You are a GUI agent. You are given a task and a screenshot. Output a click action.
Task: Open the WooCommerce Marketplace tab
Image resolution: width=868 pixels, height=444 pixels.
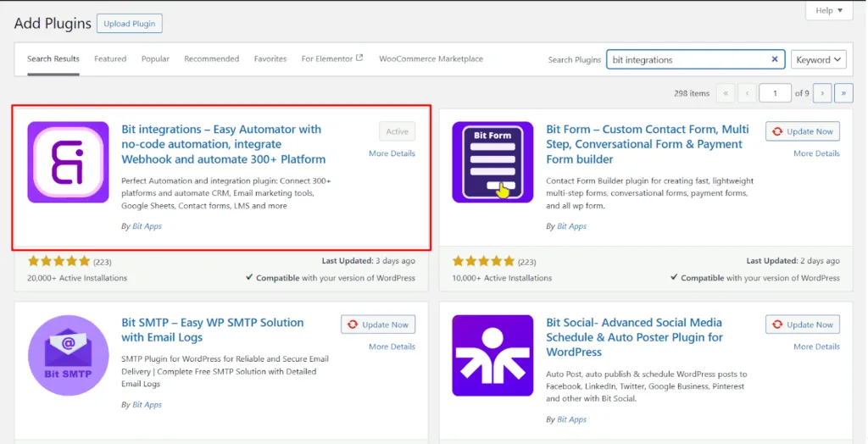(431, 58)
